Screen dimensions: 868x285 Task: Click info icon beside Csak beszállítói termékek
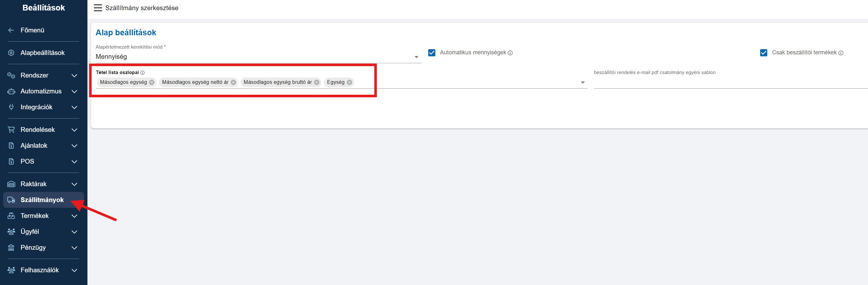click(841, 53)
